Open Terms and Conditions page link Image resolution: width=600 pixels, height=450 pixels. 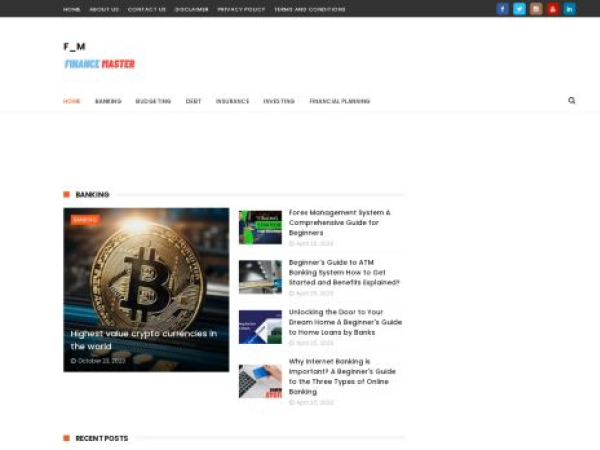[310, 9]
